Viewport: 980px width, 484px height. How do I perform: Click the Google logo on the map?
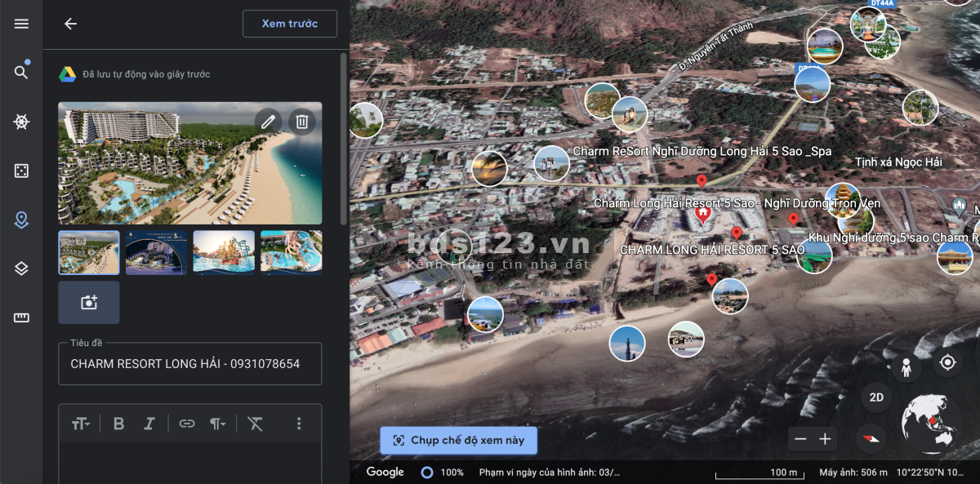click(385, 472)
